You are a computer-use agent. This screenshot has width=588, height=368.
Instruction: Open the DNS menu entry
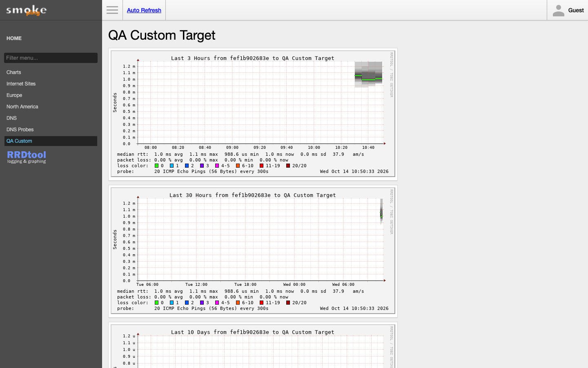point(51,118)
